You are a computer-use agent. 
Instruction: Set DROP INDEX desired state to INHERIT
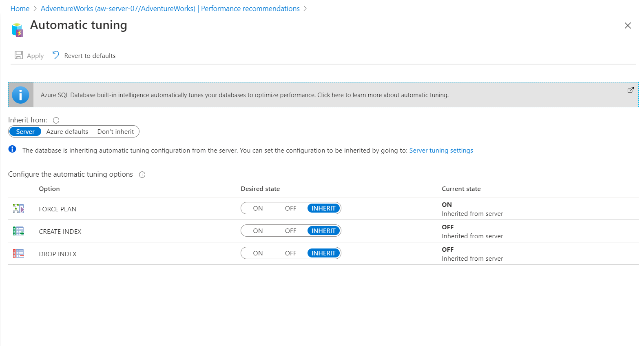323,253
